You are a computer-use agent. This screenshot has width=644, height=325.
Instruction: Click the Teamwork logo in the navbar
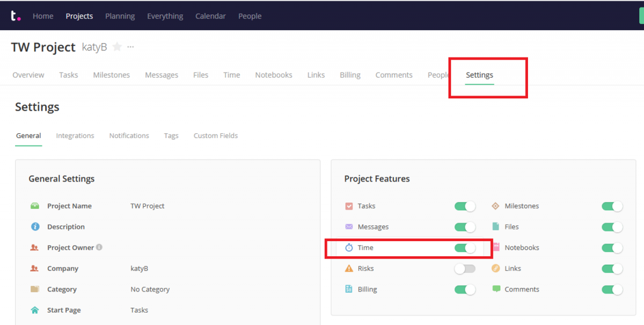[16, 16]
